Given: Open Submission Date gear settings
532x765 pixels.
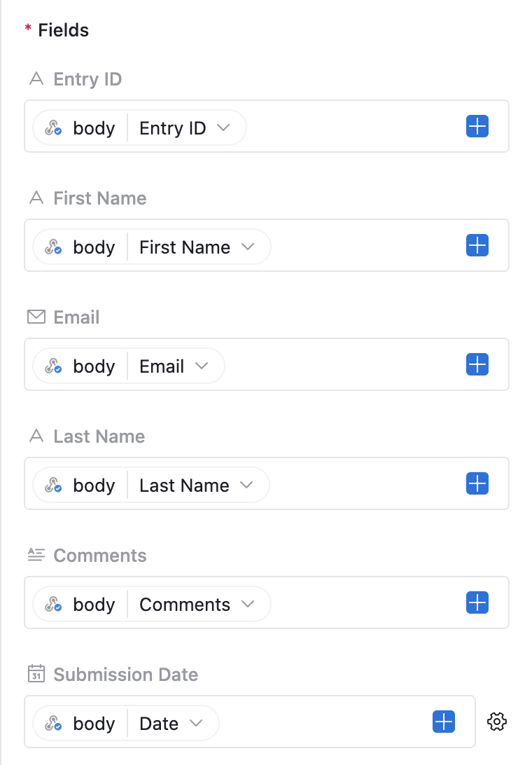Looking at the screenshot, I should (497, 722).
